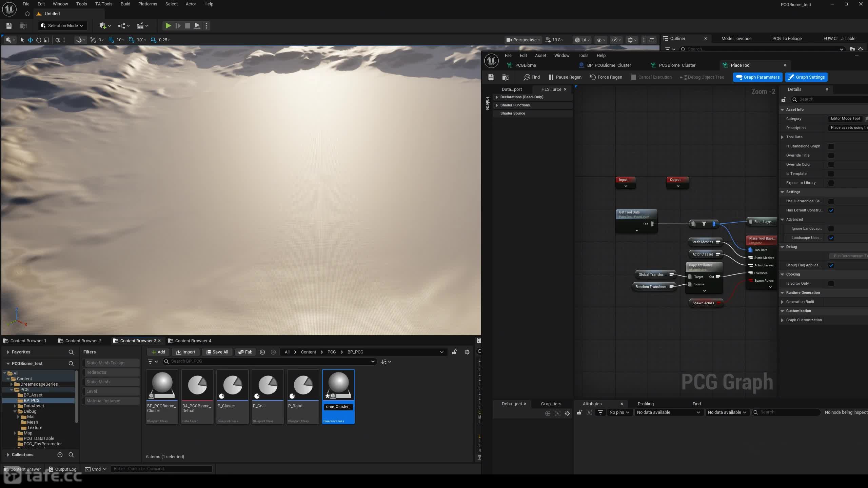Click search icon next to Favorites
The width and height of the screenshot is (868, 488).
tap(71, 352)
